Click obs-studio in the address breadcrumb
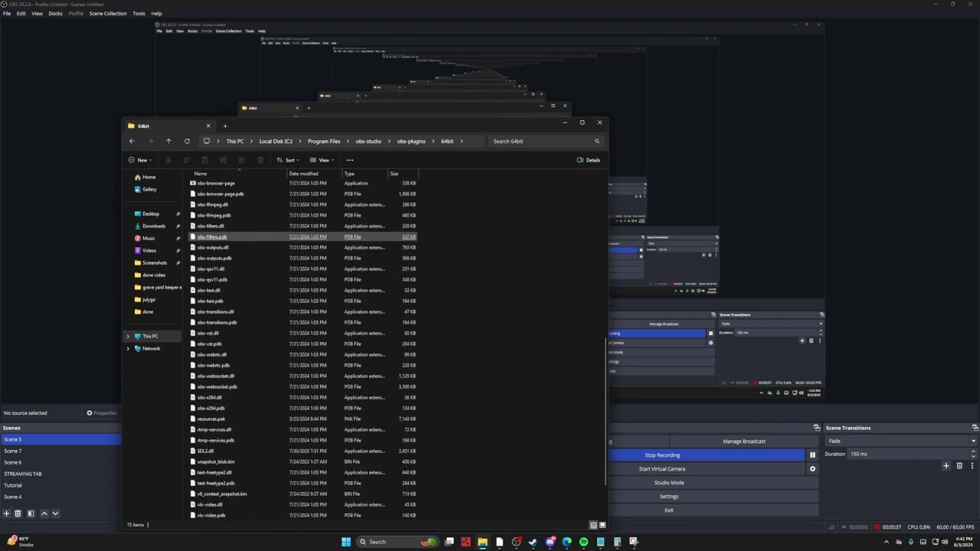 [368, 142]
